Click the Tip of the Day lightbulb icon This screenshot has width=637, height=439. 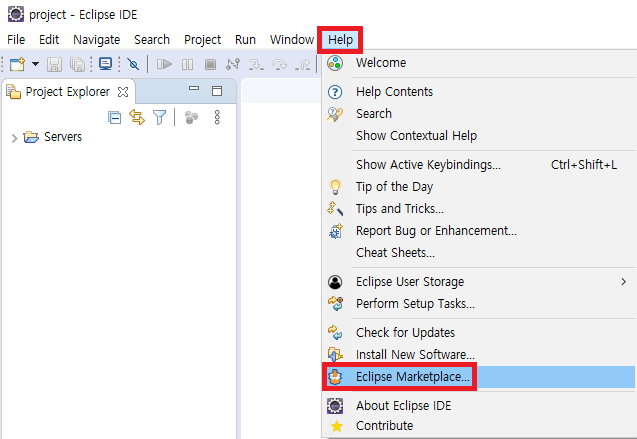(x=335, y=187)
